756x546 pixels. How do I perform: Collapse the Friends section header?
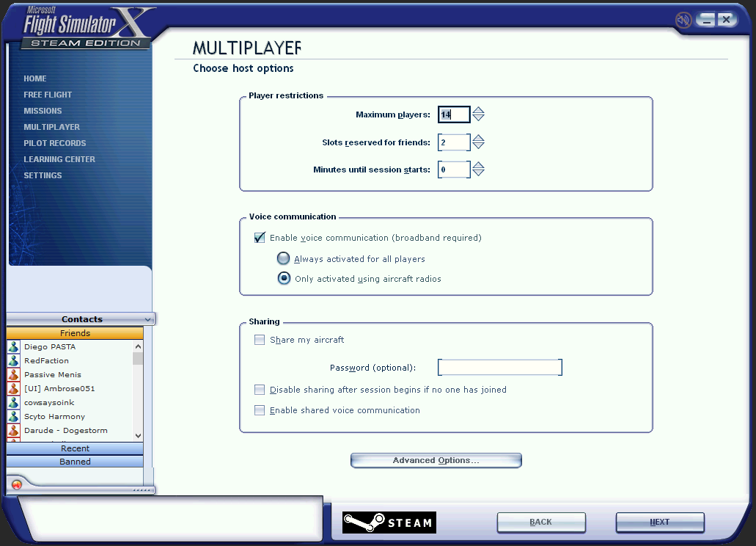75,333
